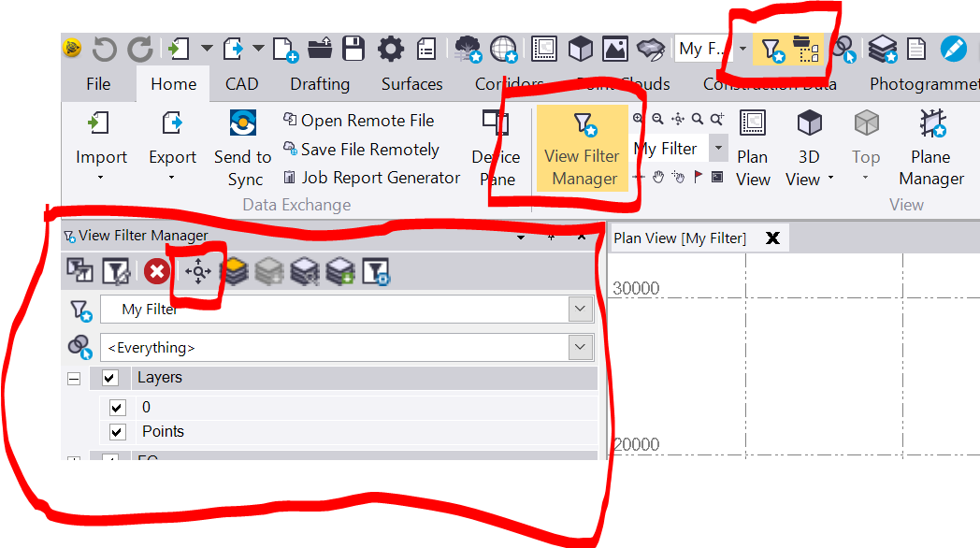Open the <Everything> dropdown
The image size is (980, 548).
[580, 347]
